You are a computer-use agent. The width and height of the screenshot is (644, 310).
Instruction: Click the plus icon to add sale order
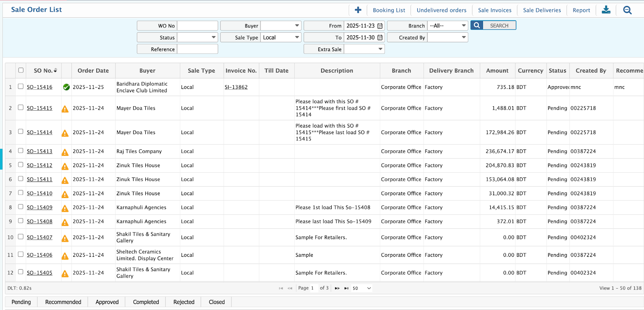(x=358, y=10)
